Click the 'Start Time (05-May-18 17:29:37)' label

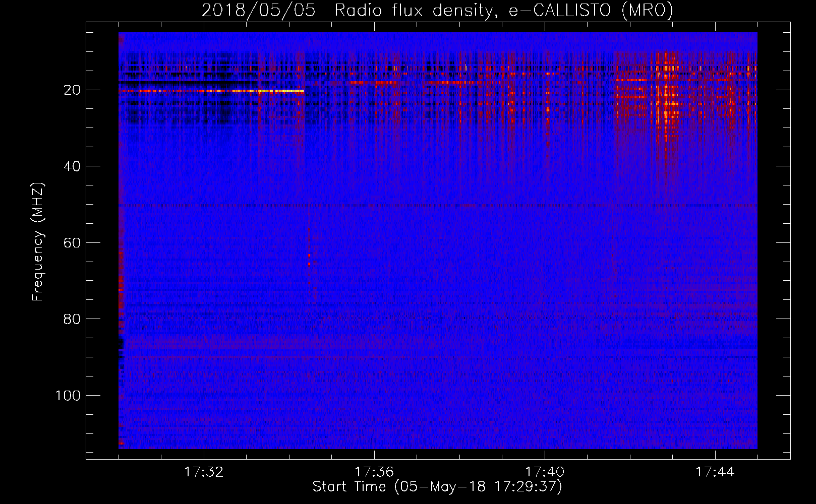click(x=437, y=487)
